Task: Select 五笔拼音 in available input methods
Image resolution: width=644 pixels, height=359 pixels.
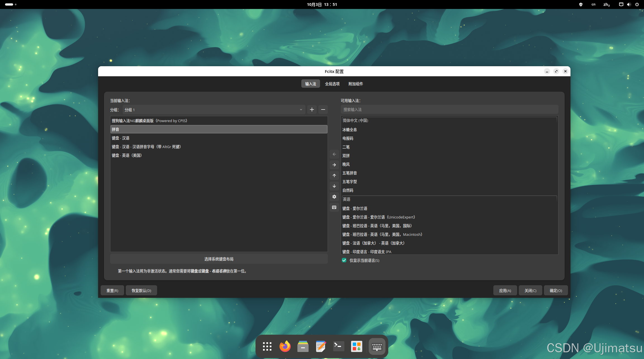Action: tap(349, 173)
